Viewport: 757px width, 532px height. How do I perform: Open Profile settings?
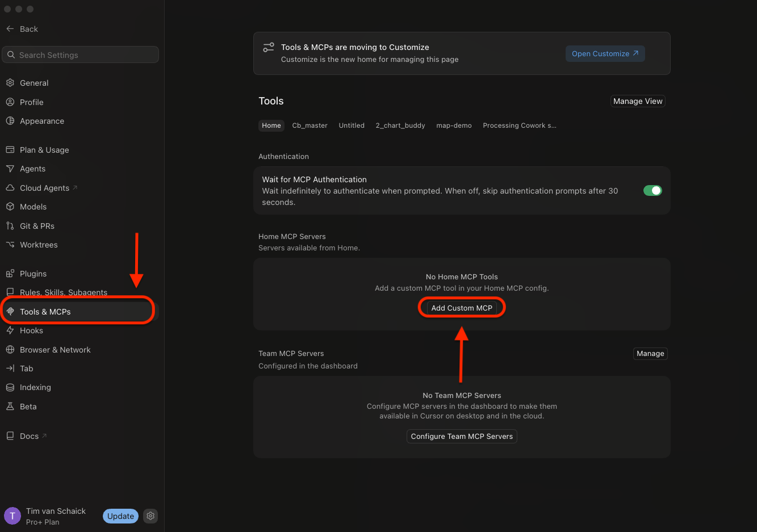tap(32, 102)
